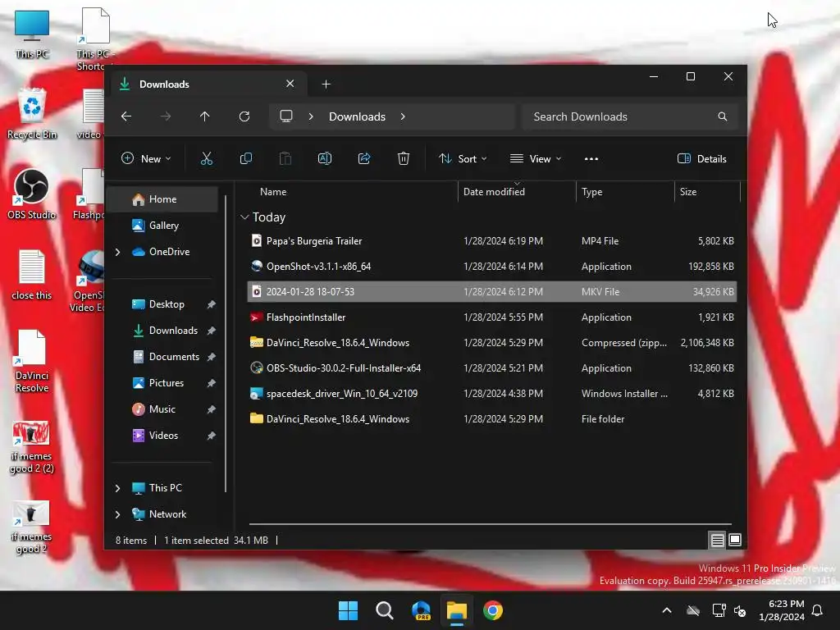This screenshot has width=840, height=630.
Task: Select the DaVinci Resolve desktop shortcut
Action: tap(32, 362)
